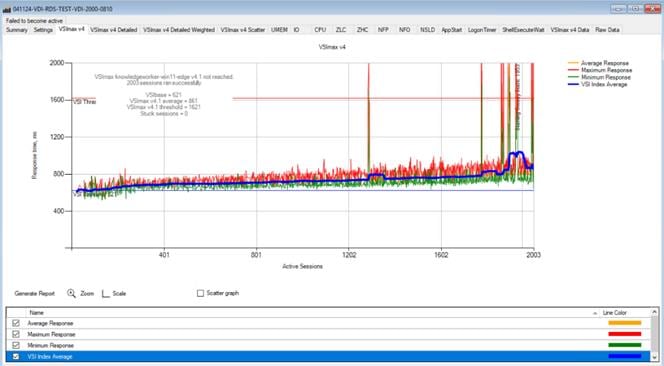Viewport: 664px width, 366px height.
Task: Open the Summary tab
Action: [x=17, y=30]
